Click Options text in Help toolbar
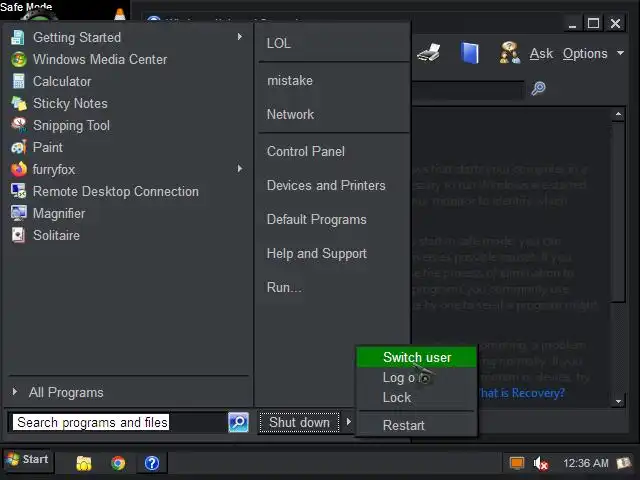 click(x=585, y=53)
